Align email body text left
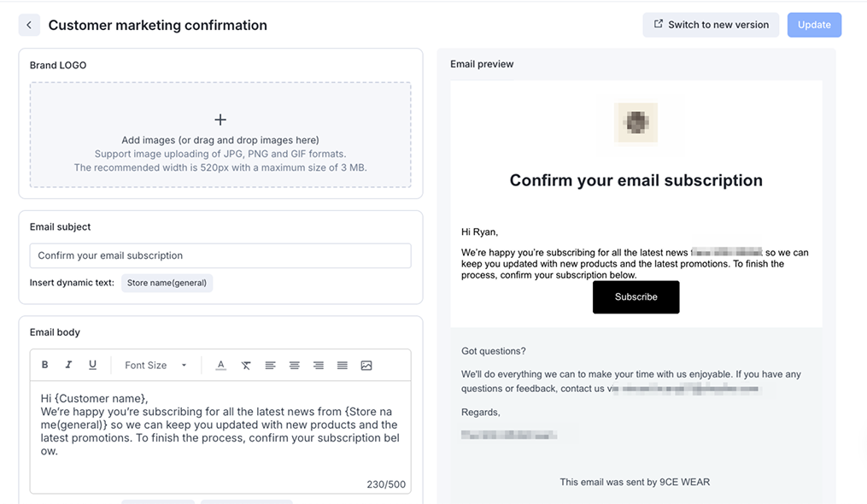867x504 pixels. [x=270, y=366]
